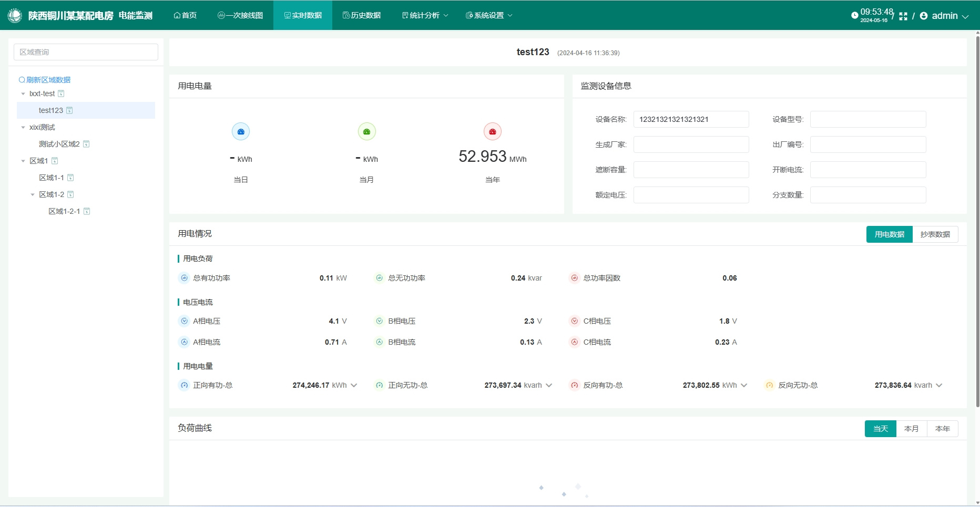Click the device icon beside test123
980x507 pixels.
[x=69, y=110]
